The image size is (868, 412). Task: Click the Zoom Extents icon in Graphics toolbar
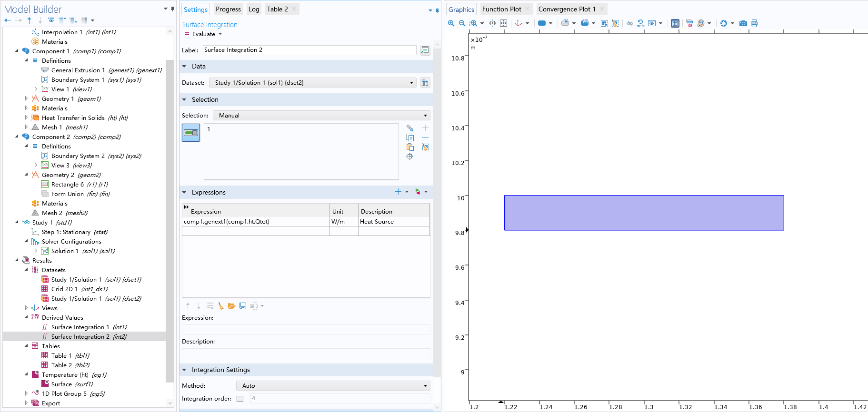pos(503,23)
